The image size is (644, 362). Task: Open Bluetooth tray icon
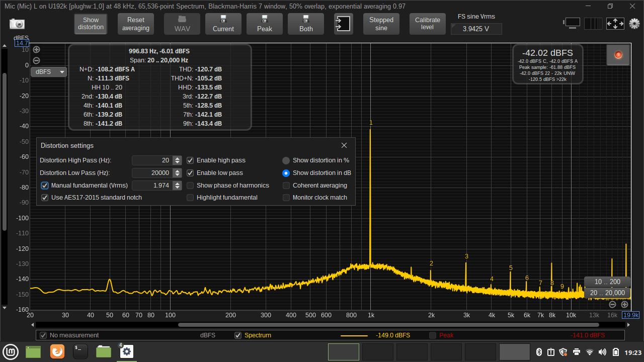[538, 351]
